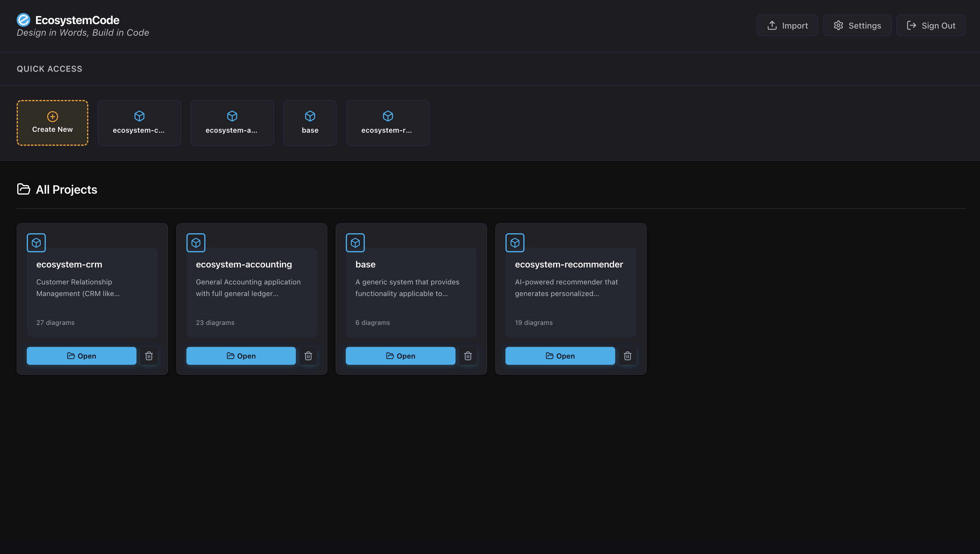Open the base project from Quick Access
The width and height of the screenshot is (980, 554).
pos(310,123)
